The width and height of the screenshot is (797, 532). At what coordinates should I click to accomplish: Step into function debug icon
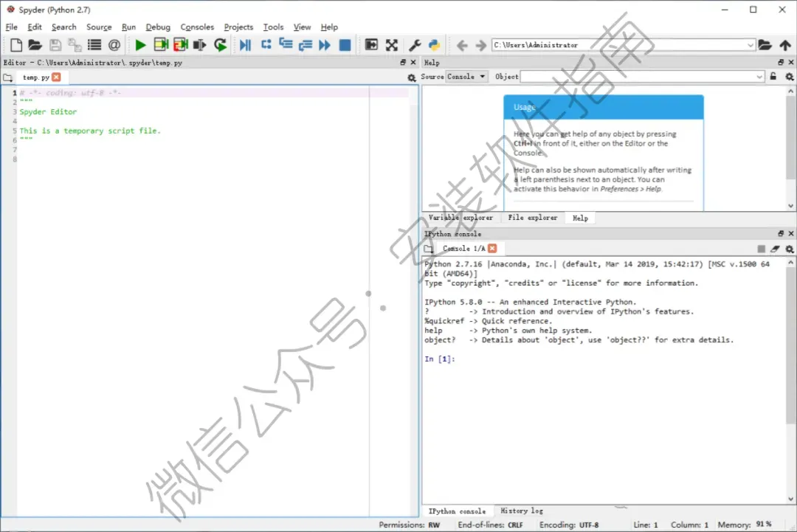point(286,45)
